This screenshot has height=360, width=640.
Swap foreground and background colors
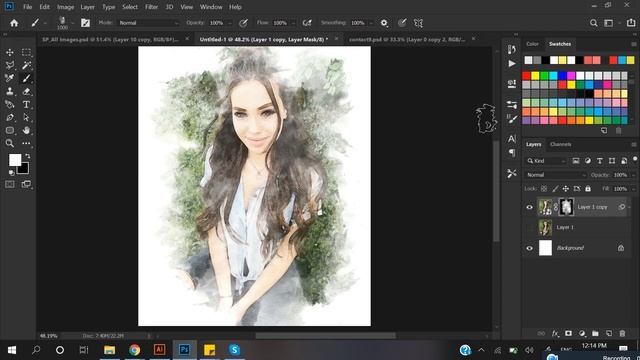[27, 156]
